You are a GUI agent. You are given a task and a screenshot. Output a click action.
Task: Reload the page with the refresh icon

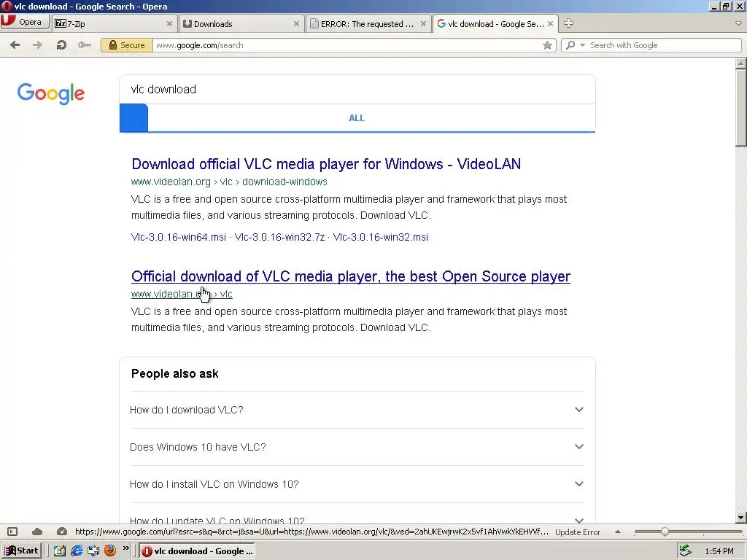pyautogui.click(x=61, y=45)
